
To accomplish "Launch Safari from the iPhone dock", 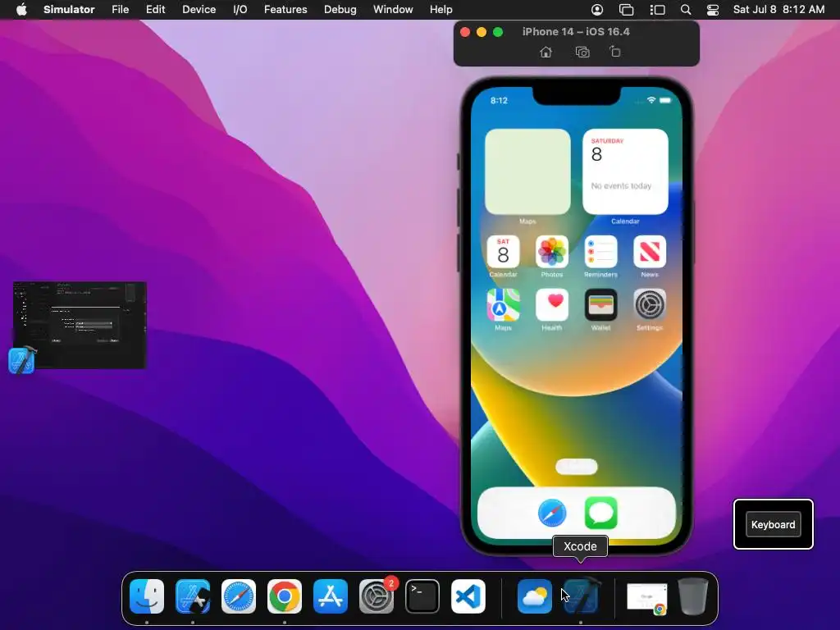I will coord(552,513).
